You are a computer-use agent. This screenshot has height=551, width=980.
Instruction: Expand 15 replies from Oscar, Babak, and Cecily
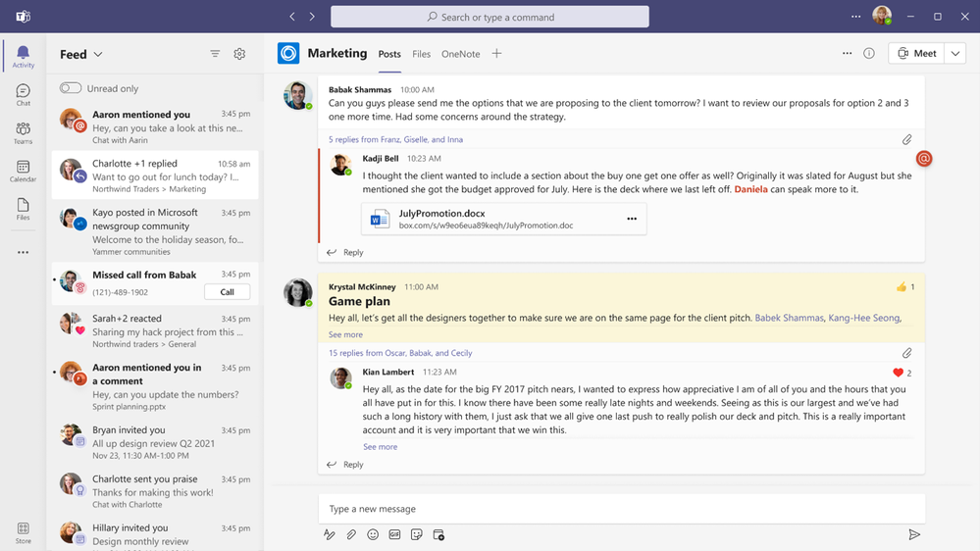coord(400,353)
